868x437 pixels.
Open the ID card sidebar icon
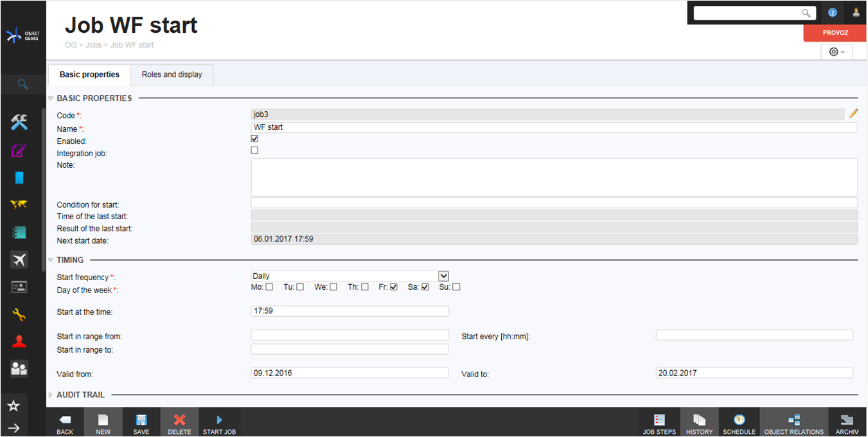pyautogui.click(x=19, y=287)
